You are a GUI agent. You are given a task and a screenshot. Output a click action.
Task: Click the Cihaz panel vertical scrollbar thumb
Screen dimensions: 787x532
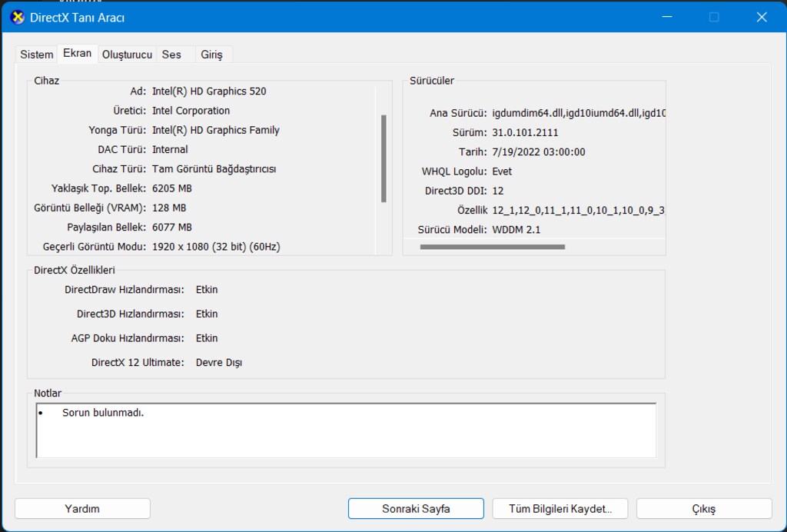[x=384, y=158]
